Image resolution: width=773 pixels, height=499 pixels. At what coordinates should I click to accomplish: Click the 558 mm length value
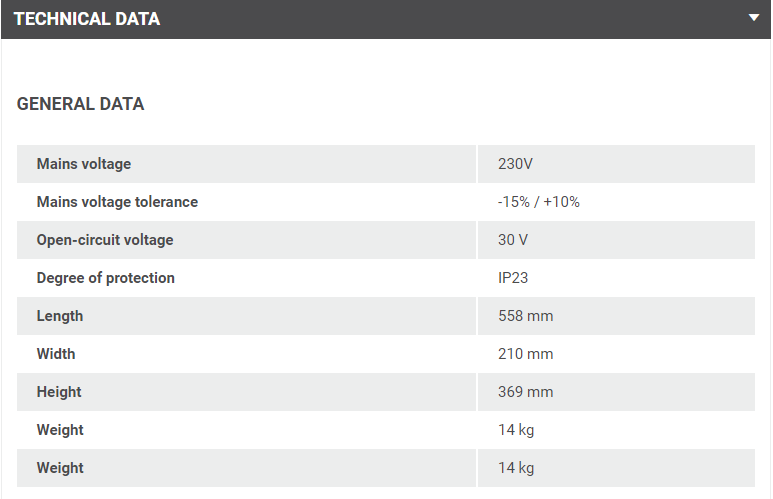point(526,316)
